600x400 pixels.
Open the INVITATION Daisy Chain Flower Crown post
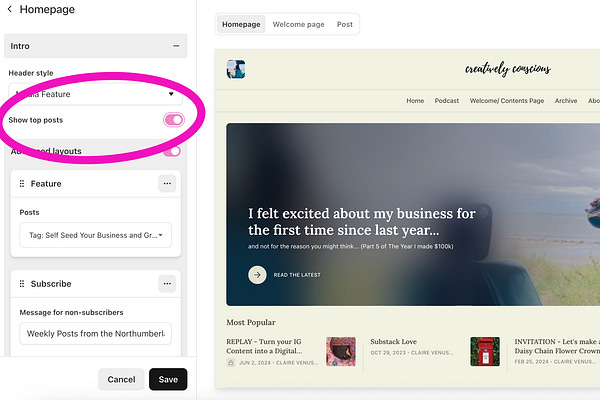(x=557, y=346)
